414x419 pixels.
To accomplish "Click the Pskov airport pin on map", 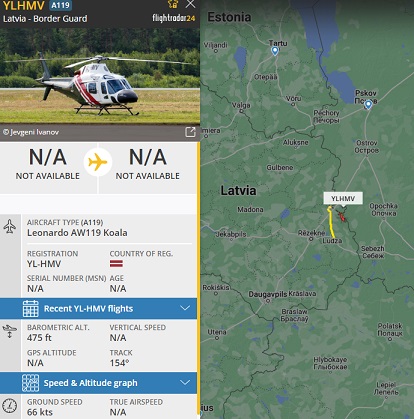I will [x=368, y=105].
